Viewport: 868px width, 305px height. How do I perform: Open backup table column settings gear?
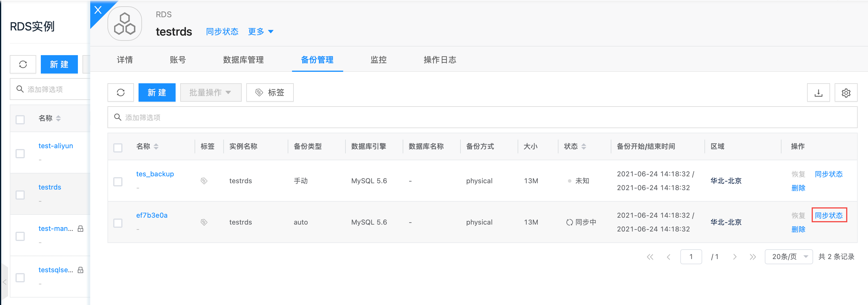(846, 92)
